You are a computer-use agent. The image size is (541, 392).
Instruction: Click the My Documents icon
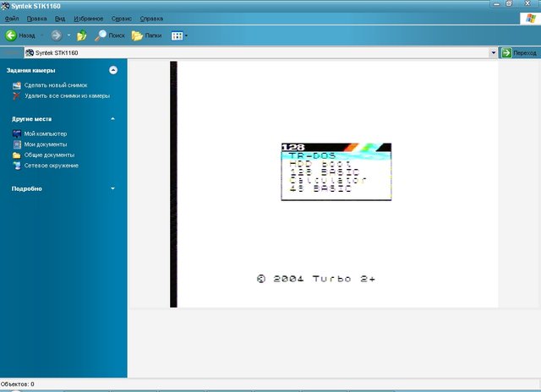(17, 144)
